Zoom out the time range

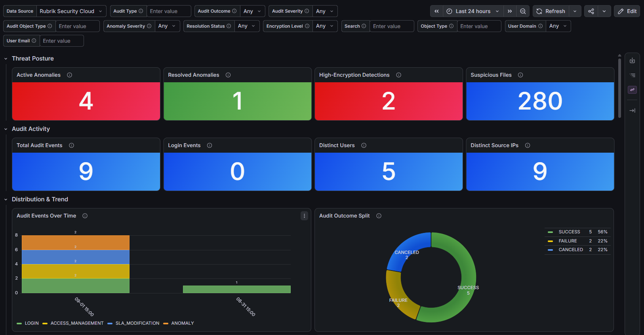pyautogui.click(x=523, y=11)
